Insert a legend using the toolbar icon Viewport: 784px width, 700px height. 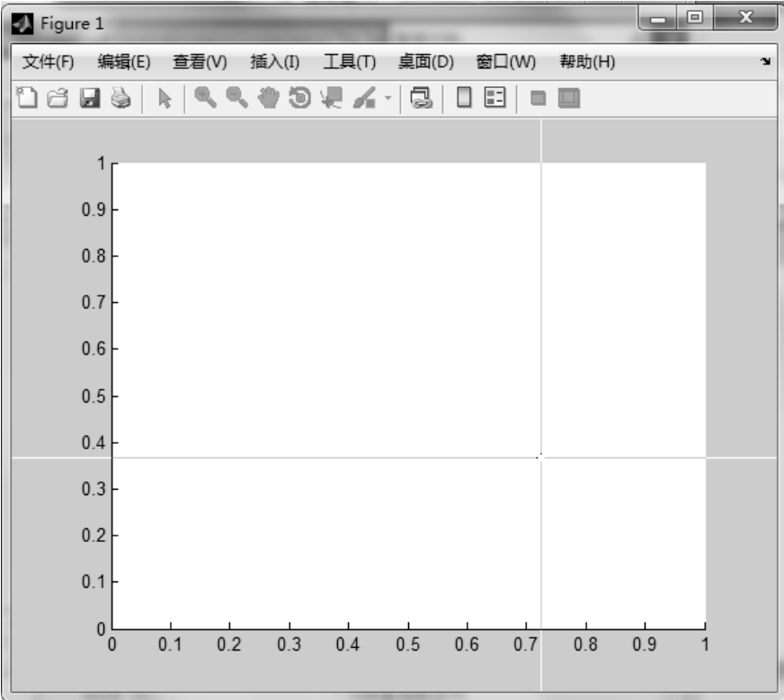[495, 98]
